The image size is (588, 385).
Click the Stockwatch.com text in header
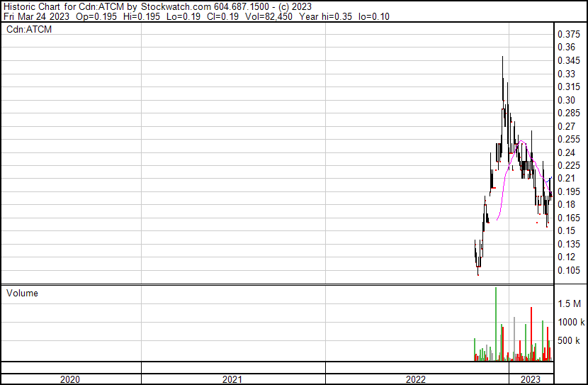coord(176,6)
